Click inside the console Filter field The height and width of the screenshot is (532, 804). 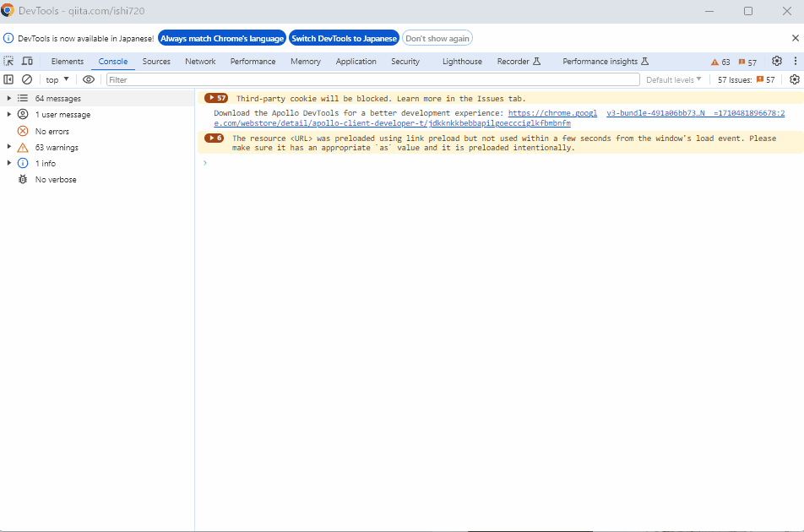tap(253, 79)
